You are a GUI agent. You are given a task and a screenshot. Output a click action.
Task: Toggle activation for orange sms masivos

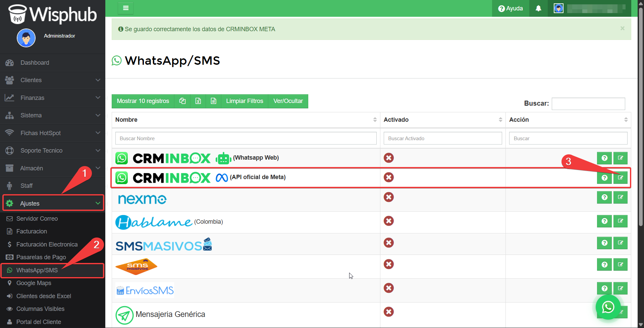[x=389, y=264]
